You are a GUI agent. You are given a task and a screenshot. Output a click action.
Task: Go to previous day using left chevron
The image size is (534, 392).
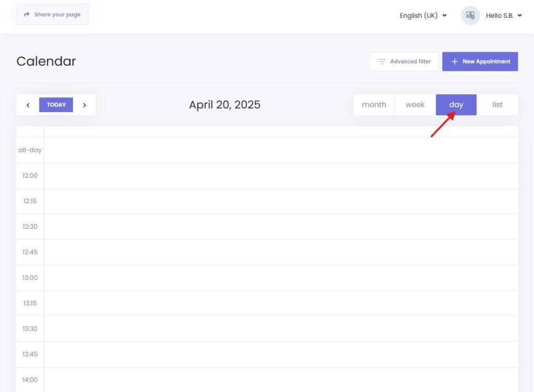pos(28,104)
